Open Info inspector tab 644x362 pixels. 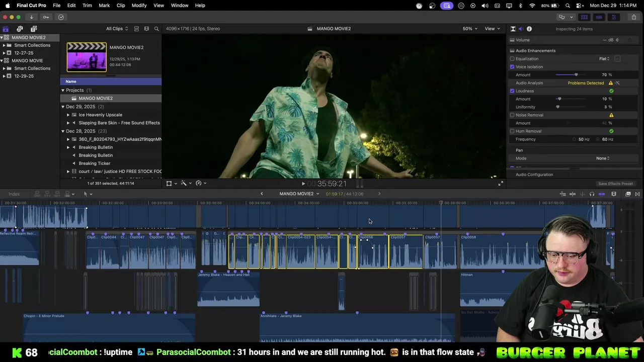(x=529, y=29)
